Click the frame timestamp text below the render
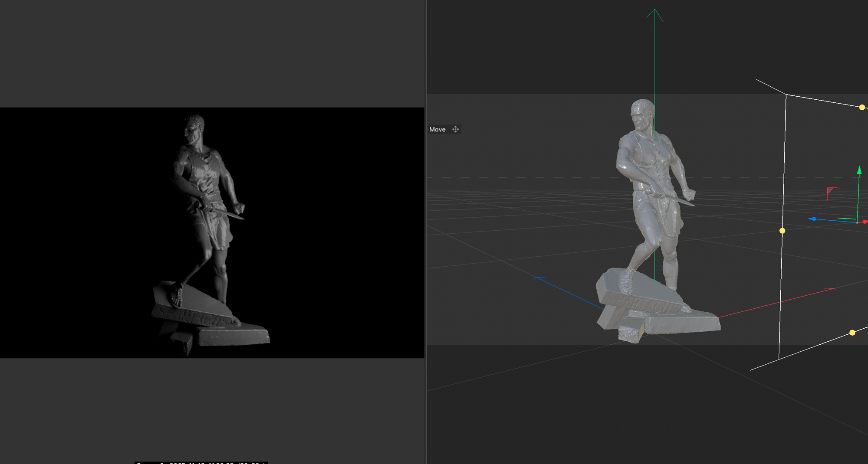 tap(201, 462)
